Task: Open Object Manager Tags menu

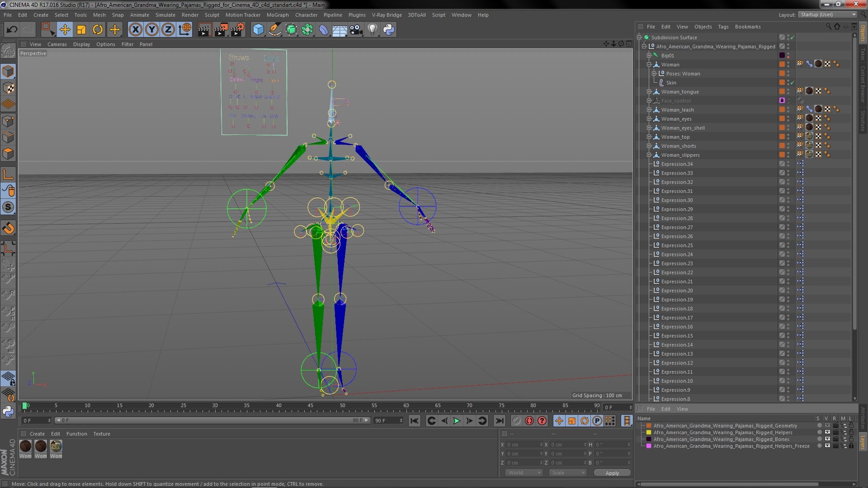Action: [723, 27]
